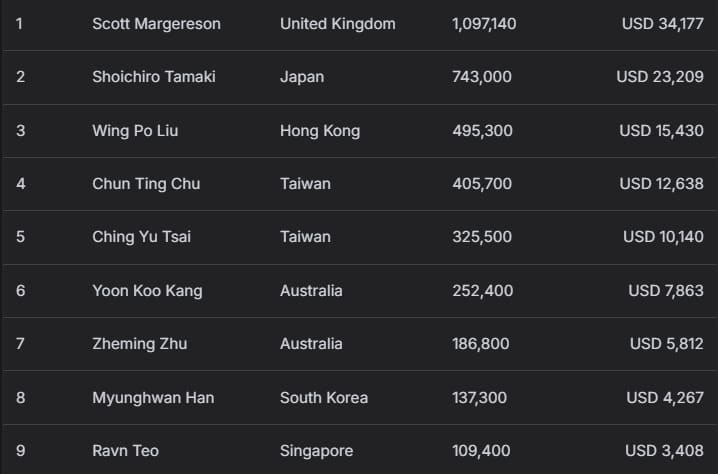Click the United Kingdom country cell
The width and height of the screenshot is (718, 474).
point(337,23)
